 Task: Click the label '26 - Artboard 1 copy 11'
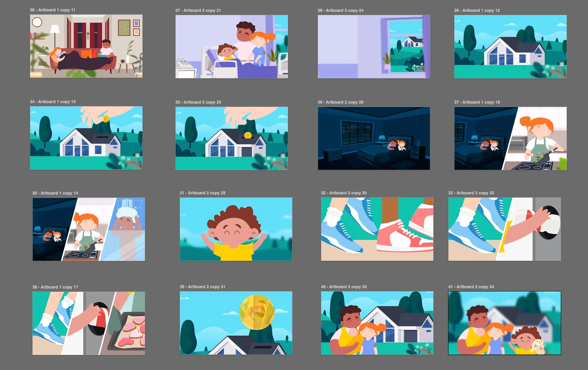tap(52, 10)
